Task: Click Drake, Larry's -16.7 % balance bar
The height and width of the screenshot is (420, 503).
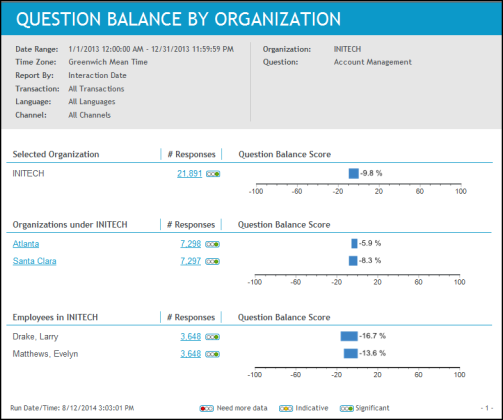Action: [349, 336]
